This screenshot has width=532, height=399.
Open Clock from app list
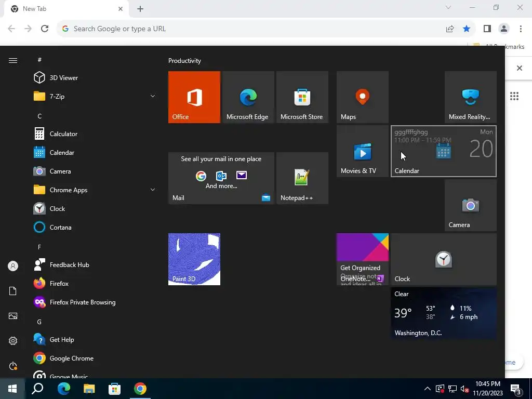(95, 209)
